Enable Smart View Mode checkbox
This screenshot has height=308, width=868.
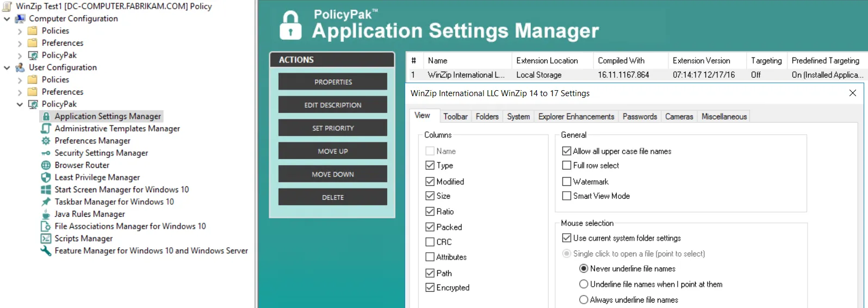coord(567,196)
